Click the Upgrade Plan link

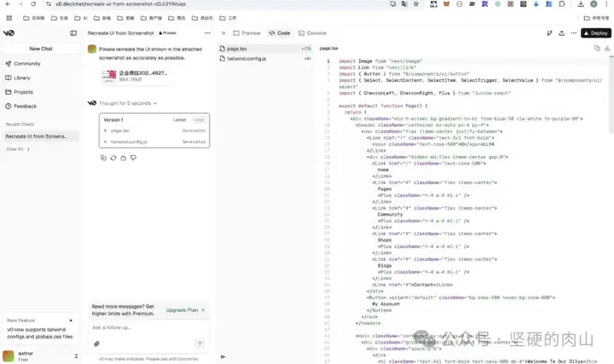click(182, 310)
